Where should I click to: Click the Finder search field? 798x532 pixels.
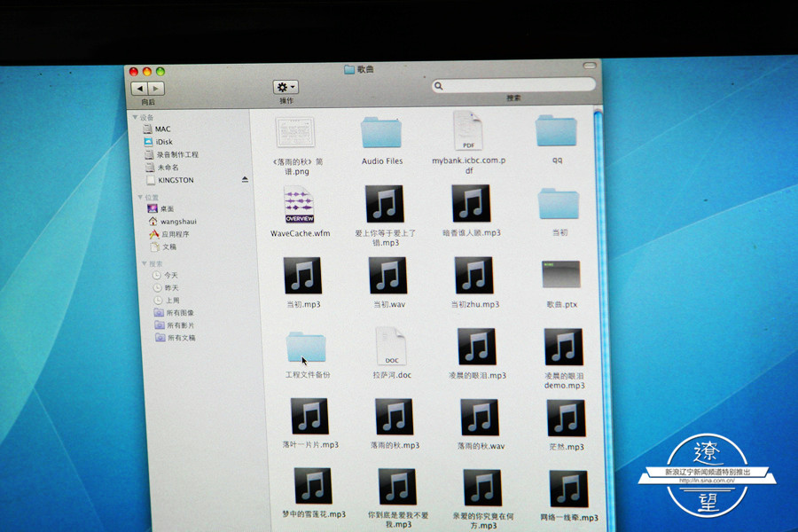pos(514,86)
